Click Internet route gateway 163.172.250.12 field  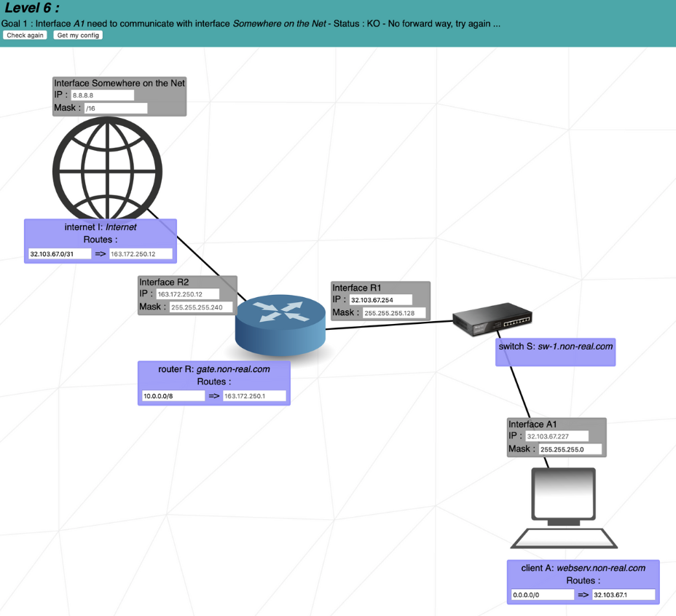pos(141,254)
